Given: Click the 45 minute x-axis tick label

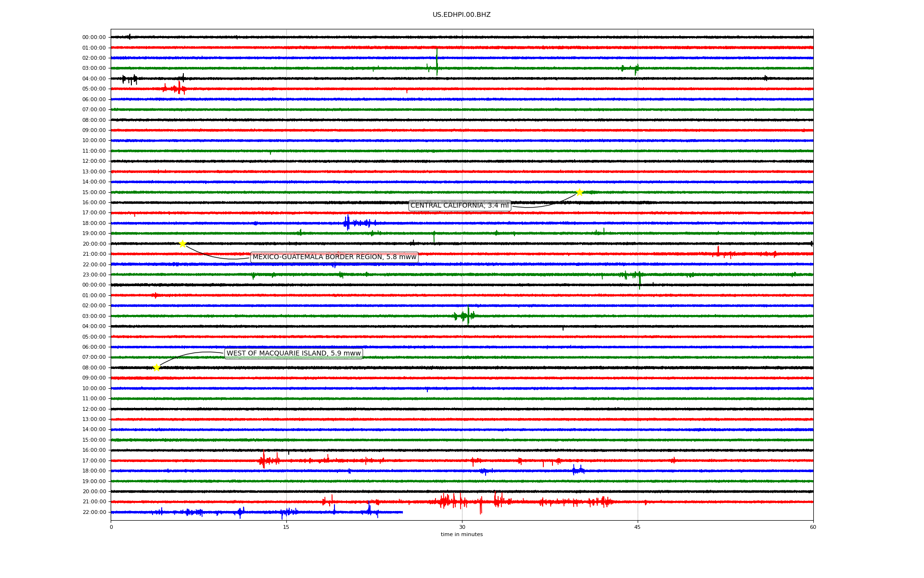Looking at the screenshot, I should pyautogui.click(x=637, y=527).
